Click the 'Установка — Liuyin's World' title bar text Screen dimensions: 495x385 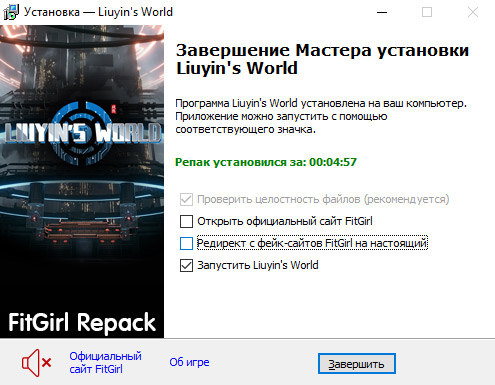98,12
